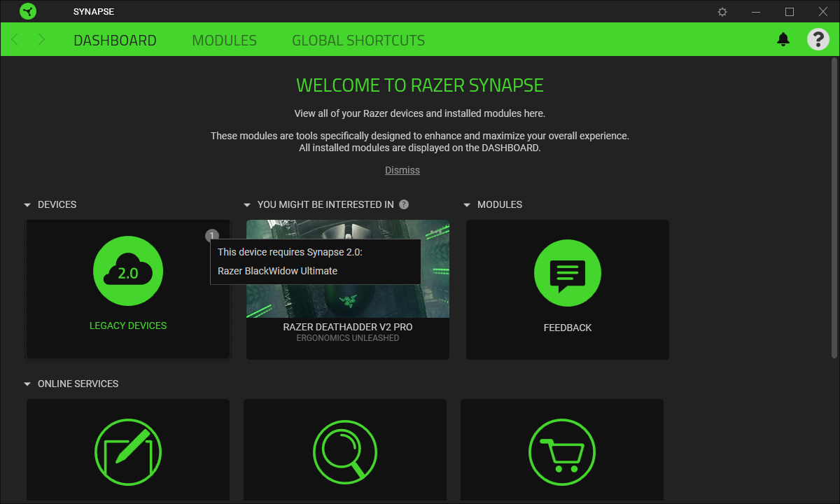This screenshot has width=840, height=504.
Task: Click Razer DeathAdder V2 Pro title
Action: pos(348,327)
